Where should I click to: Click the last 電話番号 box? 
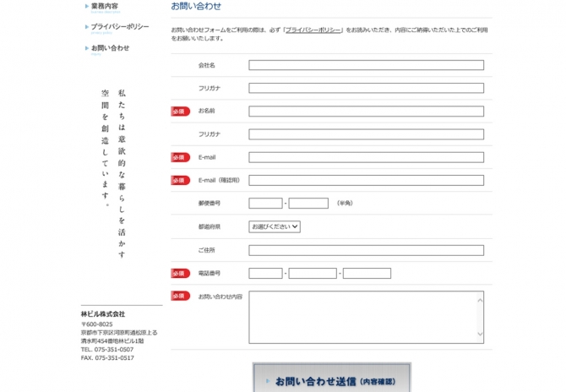tap(367, 273)
